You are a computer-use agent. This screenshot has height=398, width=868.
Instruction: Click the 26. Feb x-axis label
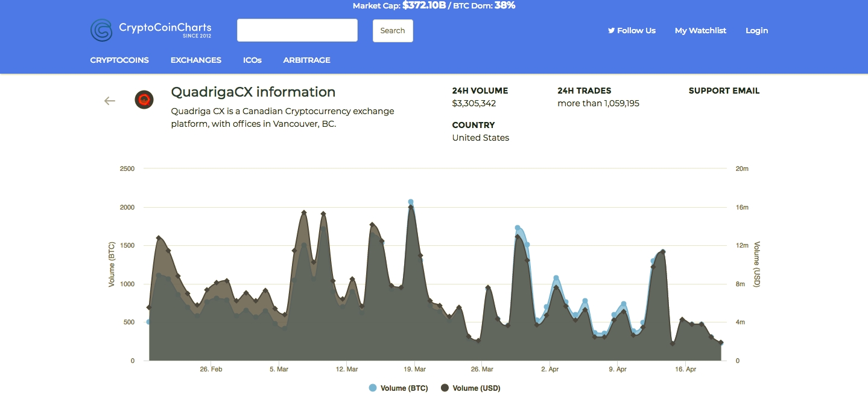(212, 369)
